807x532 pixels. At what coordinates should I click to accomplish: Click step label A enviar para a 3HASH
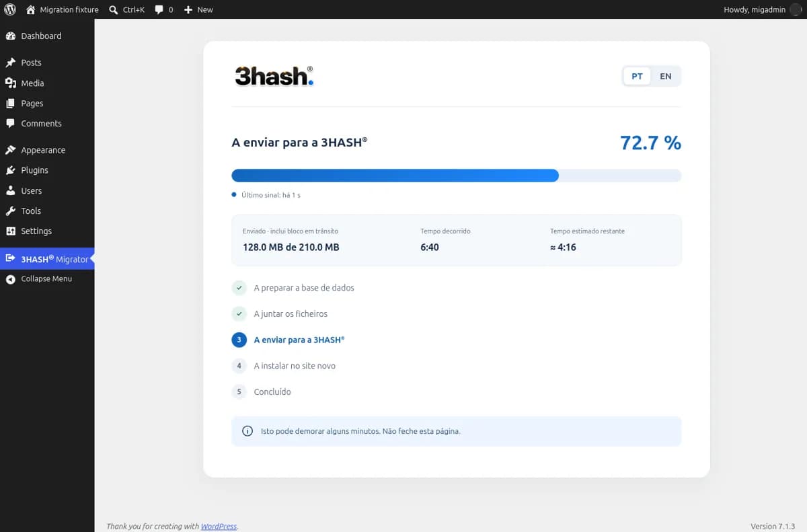click(x=299, y=340)
